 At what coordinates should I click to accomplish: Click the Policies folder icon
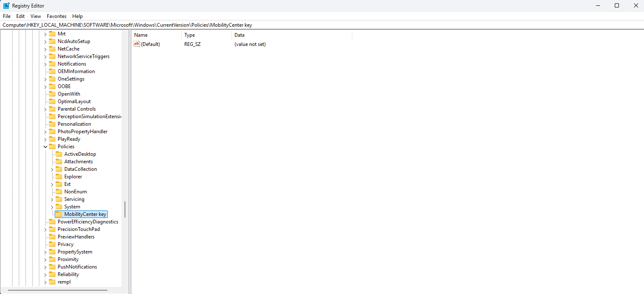tap(52, 147)
